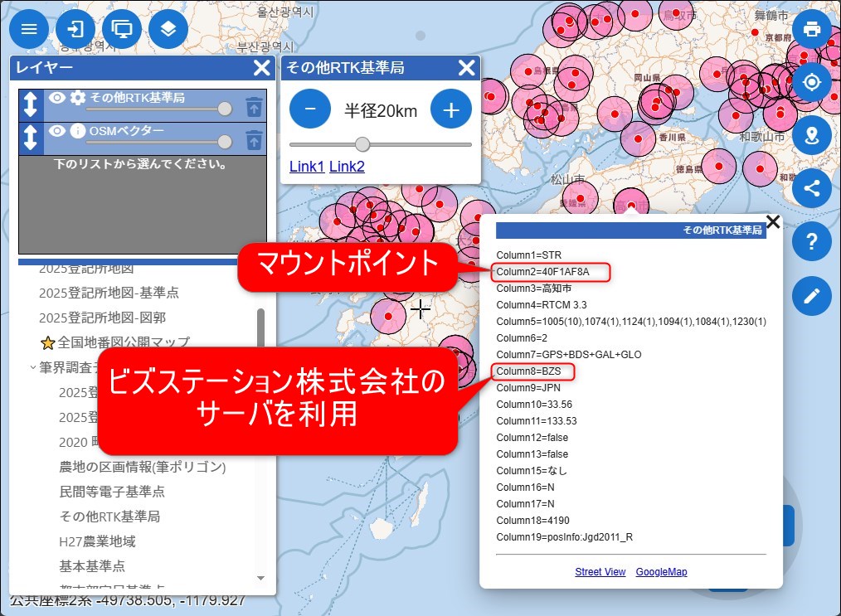Open the GoogleMap link in popup
The height and width of the screenshot is (616, 841).
tap(661, 572)
